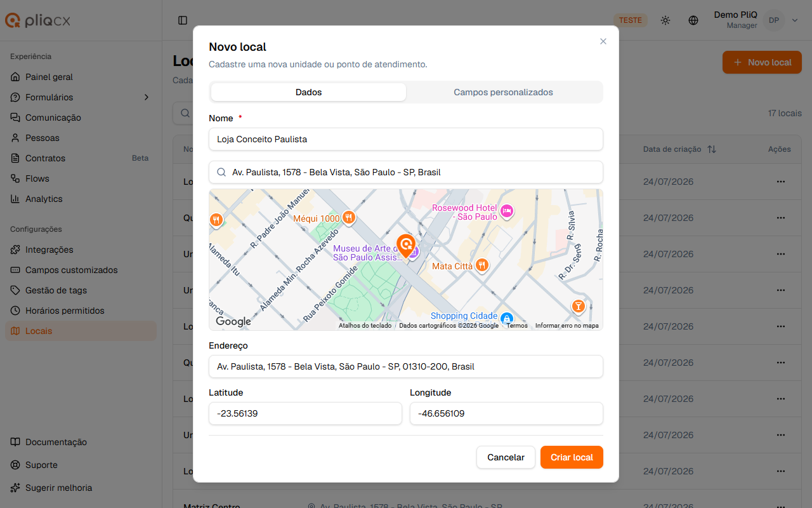Click Informar erro no mapa link

[x=567, y=326]
